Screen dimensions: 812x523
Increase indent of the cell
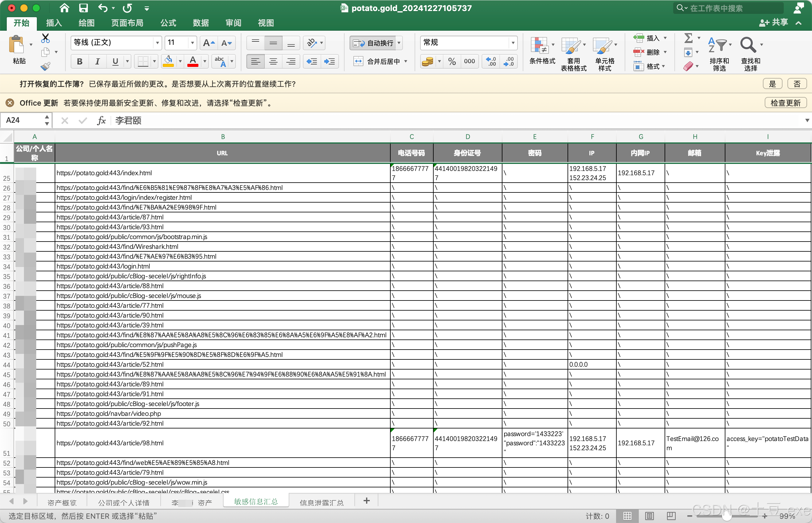pyautogui.click(x=330, y=61)
